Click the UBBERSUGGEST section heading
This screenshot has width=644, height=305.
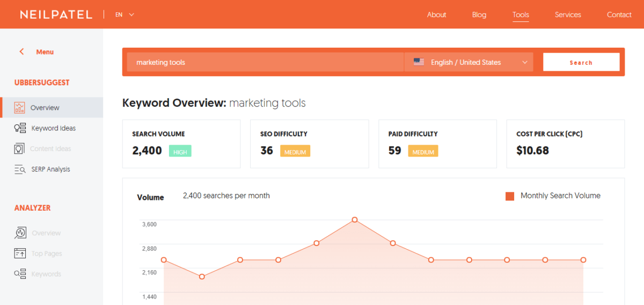(x=42, y=83)
